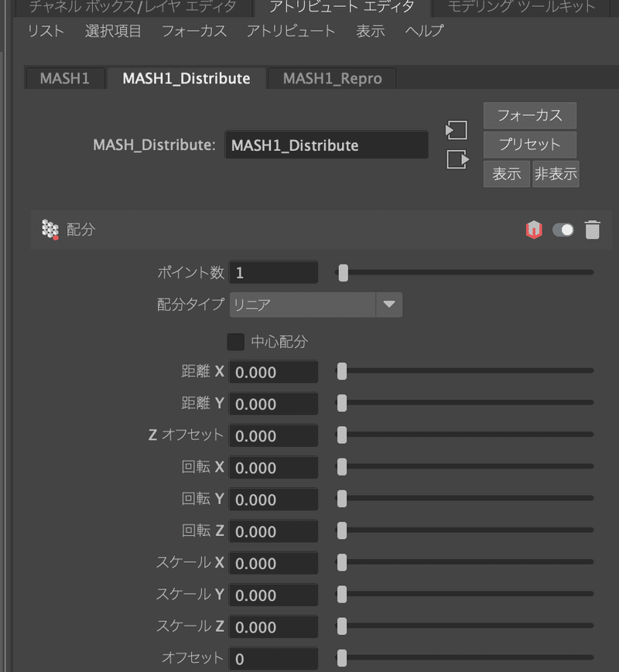Click the プリセット button
The image size is (619, 672).
[x=530, y=145]
